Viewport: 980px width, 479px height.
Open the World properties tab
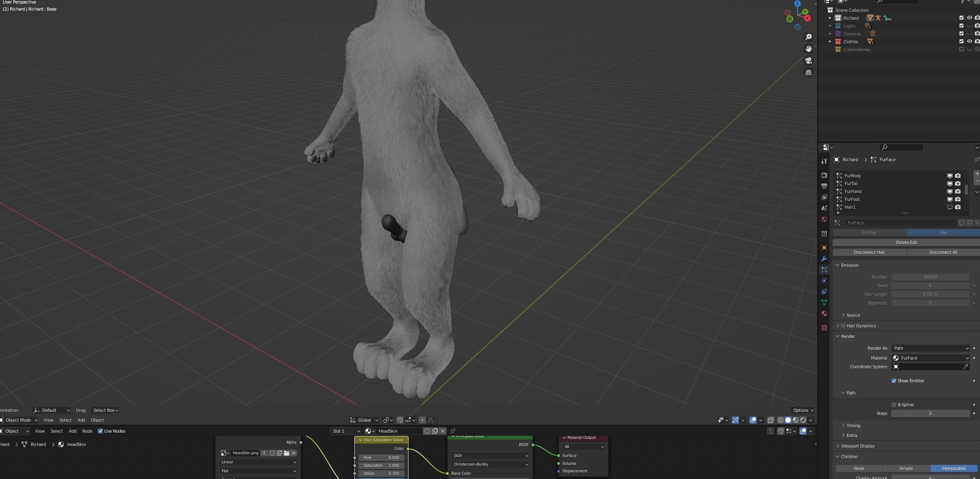[824, 219]
